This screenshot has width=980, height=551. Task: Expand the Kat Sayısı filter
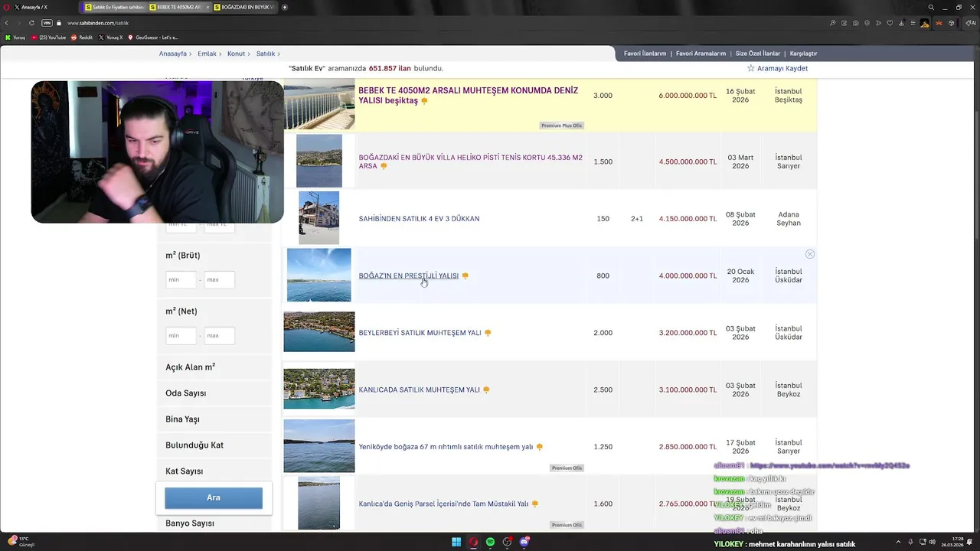(x=213, y=470)
